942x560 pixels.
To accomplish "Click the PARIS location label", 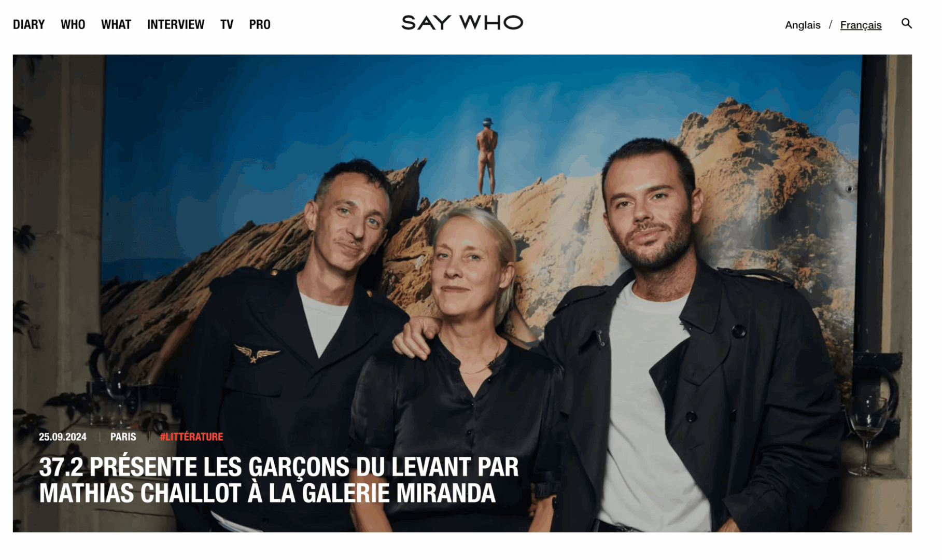I will [123, 437].
